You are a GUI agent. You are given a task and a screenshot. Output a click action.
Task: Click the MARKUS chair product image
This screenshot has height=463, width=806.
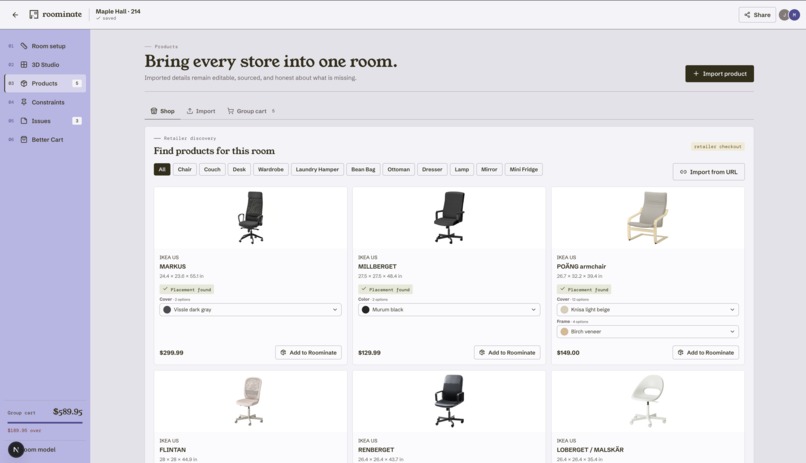250,217
